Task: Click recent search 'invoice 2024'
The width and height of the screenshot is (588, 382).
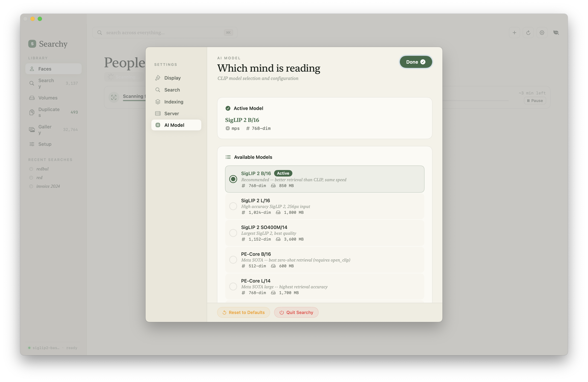Action: (48, 186)
